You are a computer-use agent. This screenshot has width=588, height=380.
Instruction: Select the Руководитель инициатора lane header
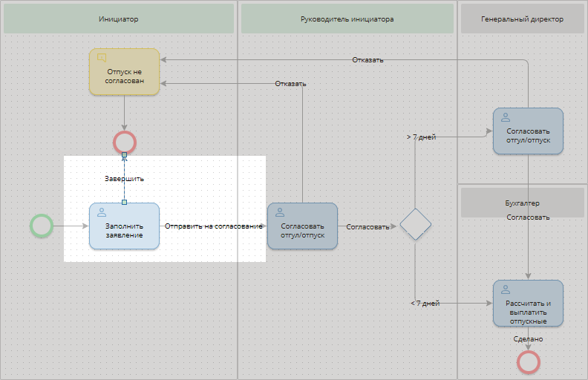[347, 19]
